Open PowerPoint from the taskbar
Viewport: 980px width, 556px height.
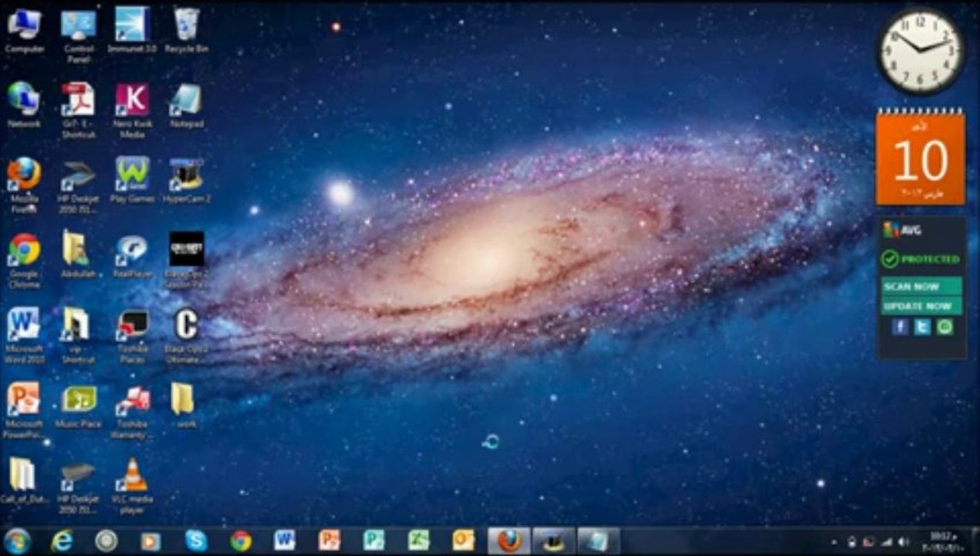point(329,541)
